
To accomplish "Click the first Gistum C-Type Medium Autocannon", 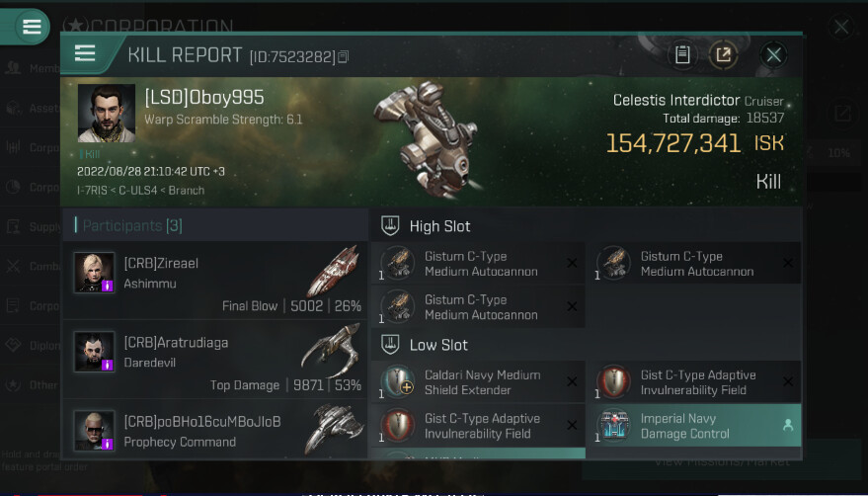I will point(478,264).
